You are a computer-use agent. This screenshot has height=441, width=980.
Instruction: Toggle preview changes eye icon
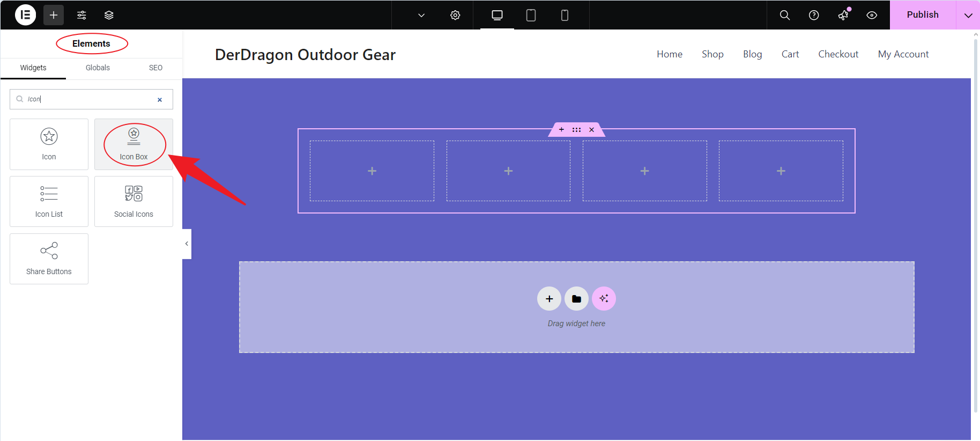coord(872,15)
